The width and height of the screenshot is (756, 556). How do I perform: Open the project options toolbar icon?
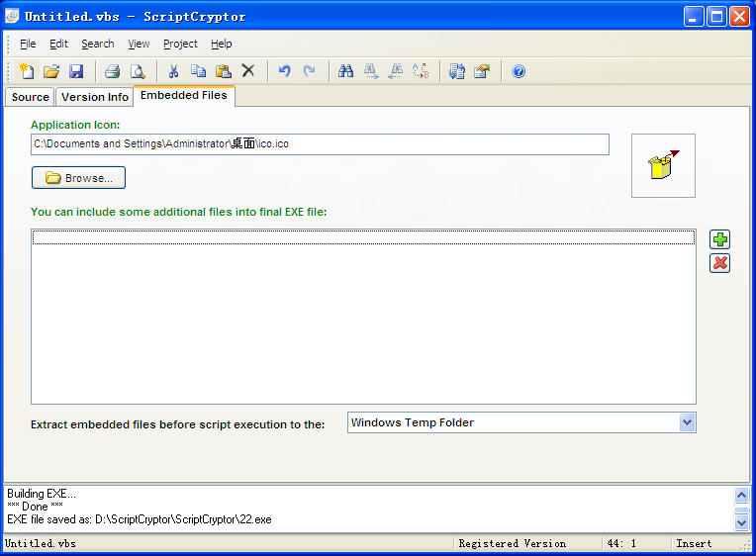(x=482, y=71)
